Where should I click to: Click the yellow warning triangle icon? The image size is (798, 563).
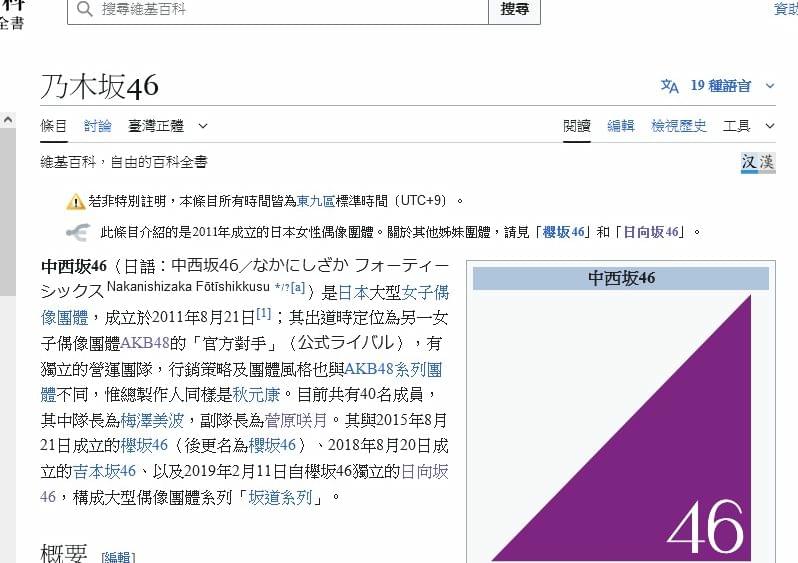point(75,202)
